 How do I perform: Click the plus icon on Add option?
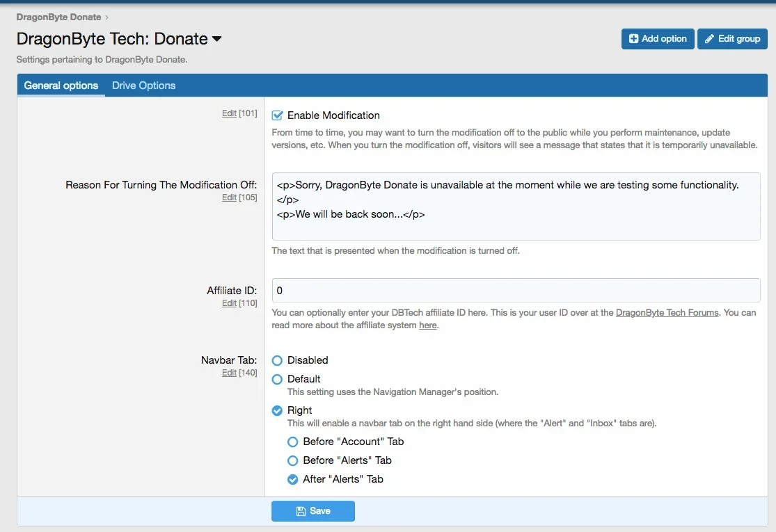tap(633, 38)
